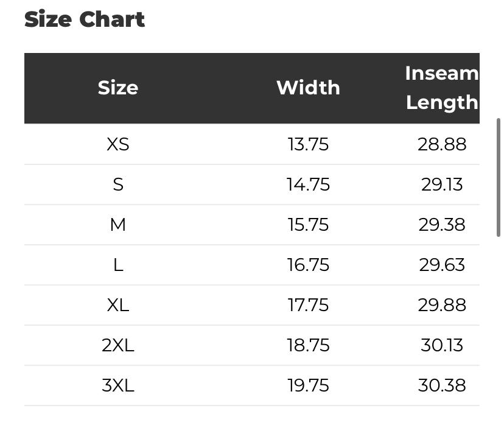
Task: Click the 30.38 inseam length value
Action: coord(442,385)
